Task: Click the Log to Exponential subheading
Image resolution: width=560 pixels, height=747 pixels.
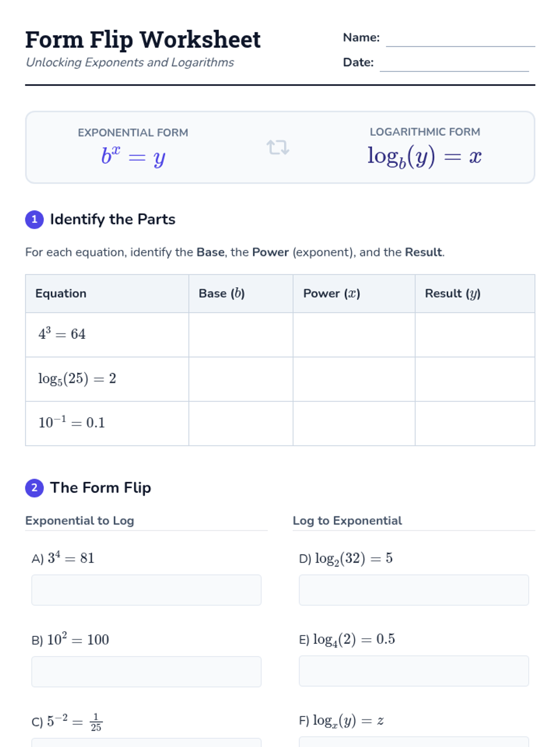Action: click(347, 521)
